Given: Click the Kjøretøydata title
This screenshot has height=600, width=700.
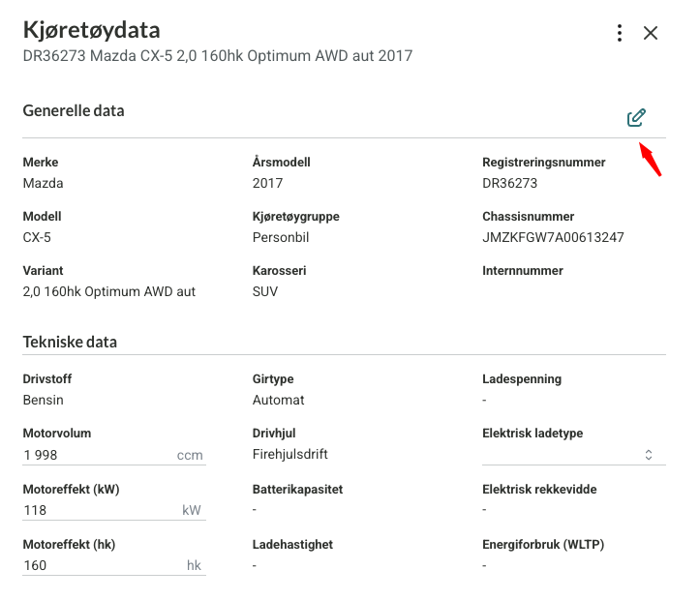Looking at the screenshot, I should pyautogui.click(x=92, y=30).
